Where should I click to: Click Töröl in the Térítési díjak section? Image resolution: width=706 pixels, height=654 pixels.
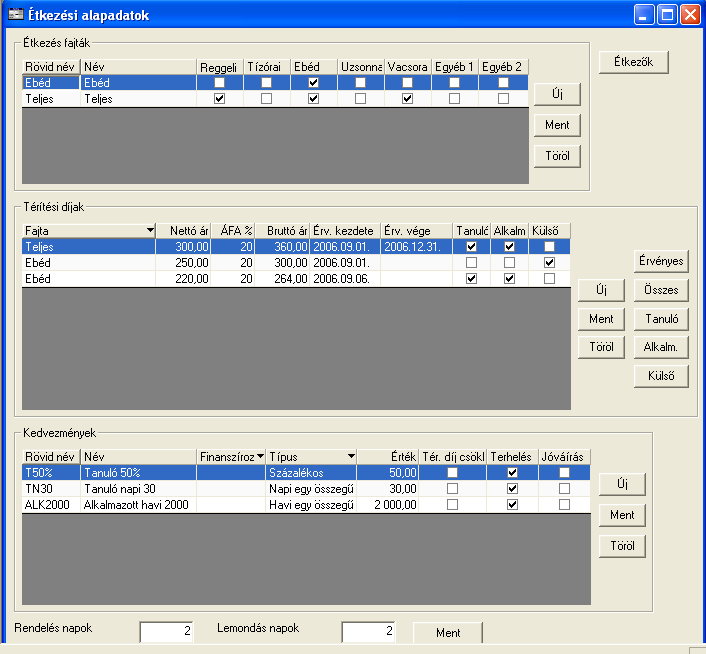point(601,347)
